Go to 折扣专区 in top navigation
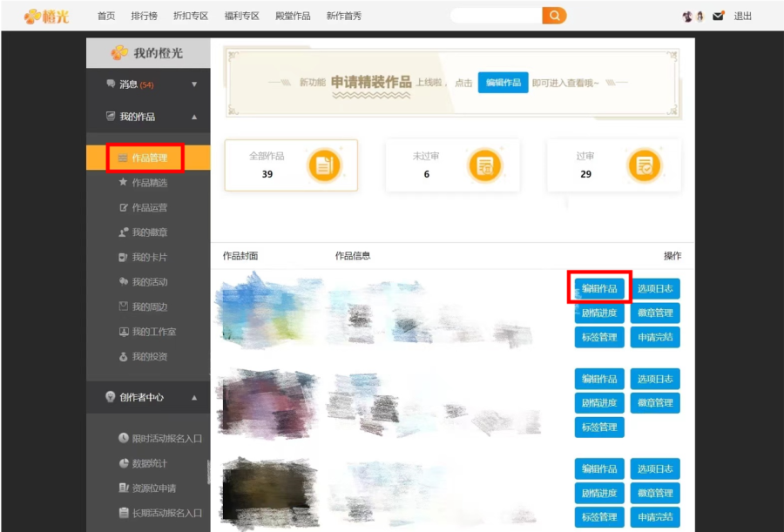Screen dimensions: 784x532 [x=192, y=16]
